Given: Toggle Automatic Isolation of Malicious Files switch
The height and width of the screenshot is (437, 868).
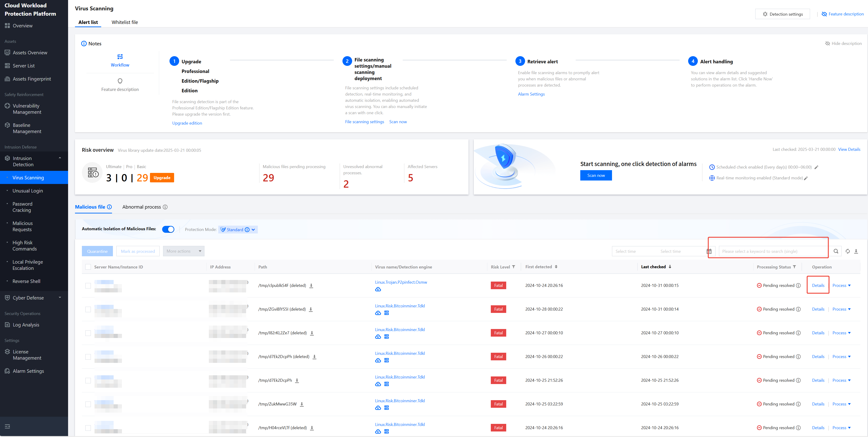Looking at the screenshot, I should pos(168,229).
